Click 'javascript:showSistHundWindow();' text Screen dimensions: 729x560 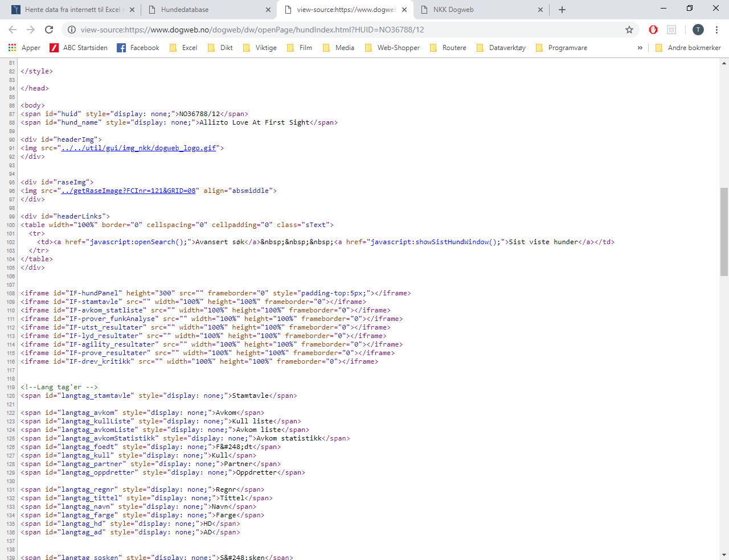click(435, 242)
